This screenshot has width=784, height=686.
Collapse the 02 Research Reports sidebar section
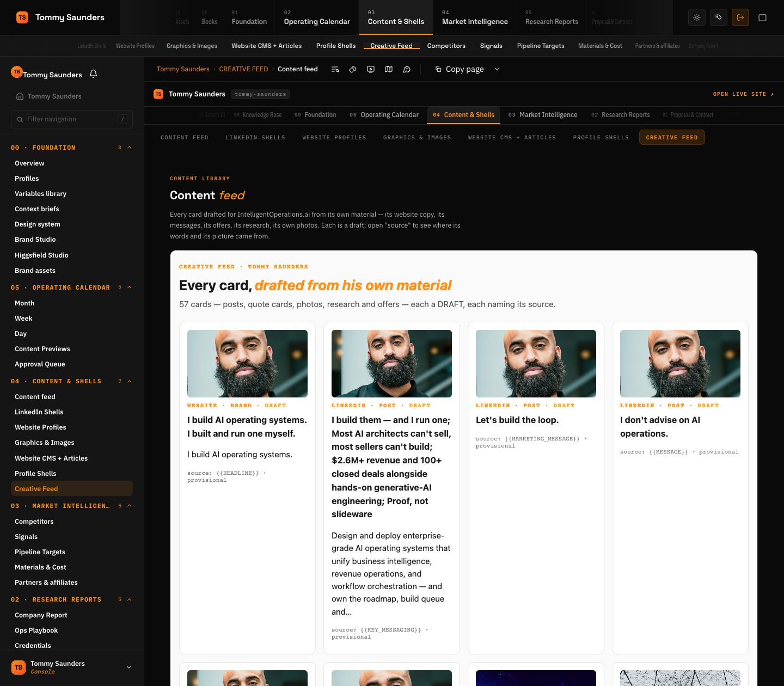coord(130,599)
